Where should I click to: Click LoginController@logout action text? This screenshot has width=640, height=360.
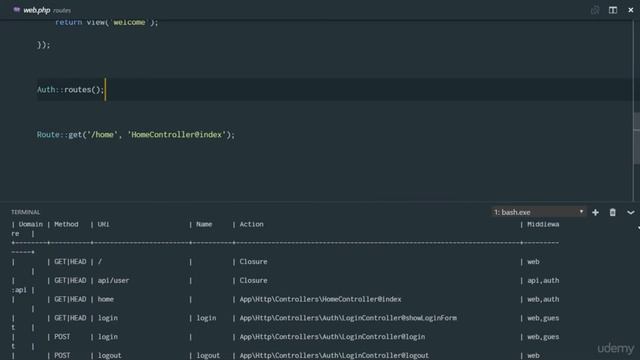334,356
